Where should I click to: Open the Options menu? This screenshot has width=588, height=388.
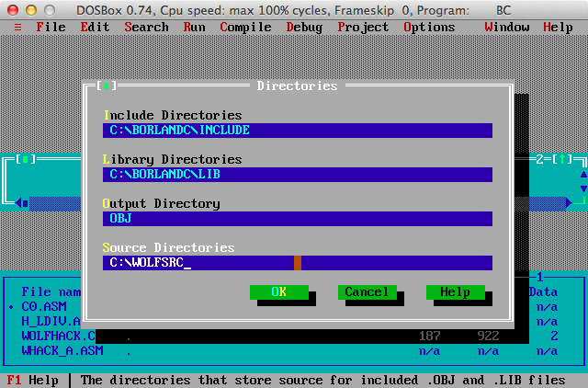point(429,27)
